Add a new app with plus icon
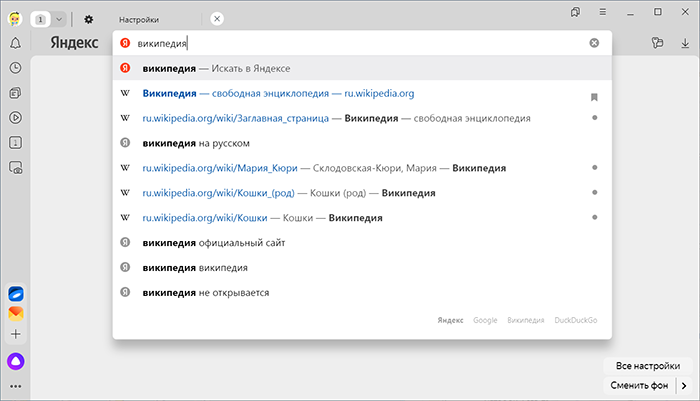The height and width of the screenshot is (401, 700). coord(16,334)
